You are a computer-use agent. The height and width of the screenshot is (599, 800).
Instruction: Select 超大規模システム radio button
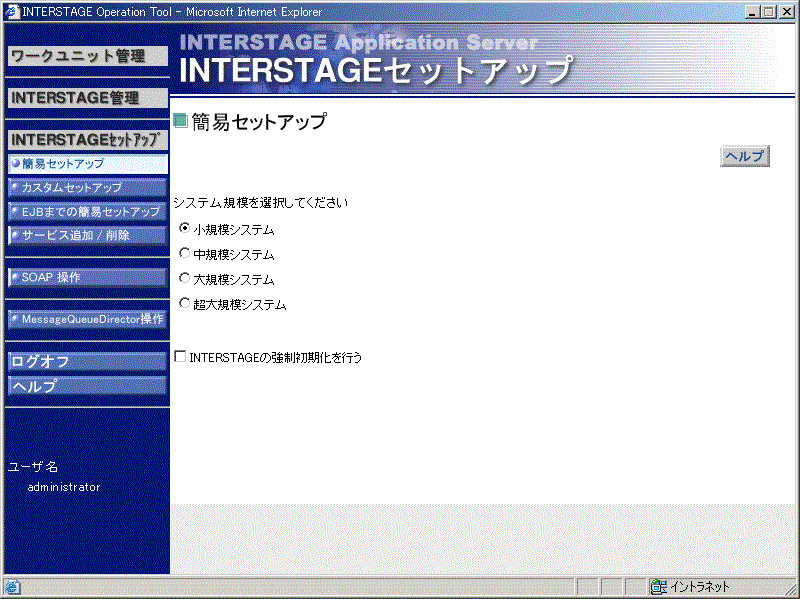click(x=184, y=303)
